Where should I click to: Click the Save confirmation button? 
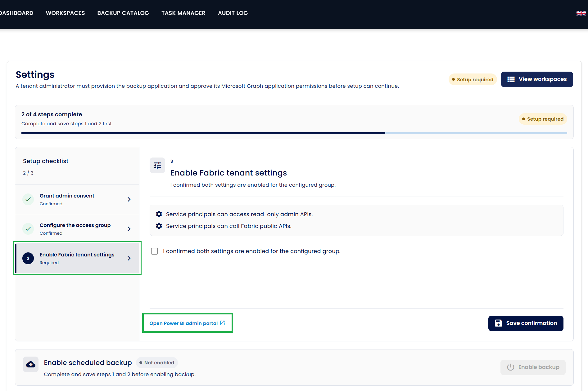pyautogui.click(x=526, y=323)
